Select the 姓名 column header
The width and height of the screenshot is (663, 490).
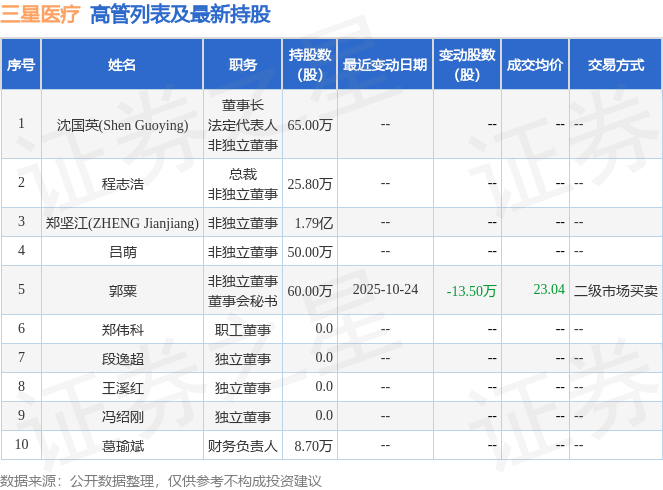tap(122, 65)
